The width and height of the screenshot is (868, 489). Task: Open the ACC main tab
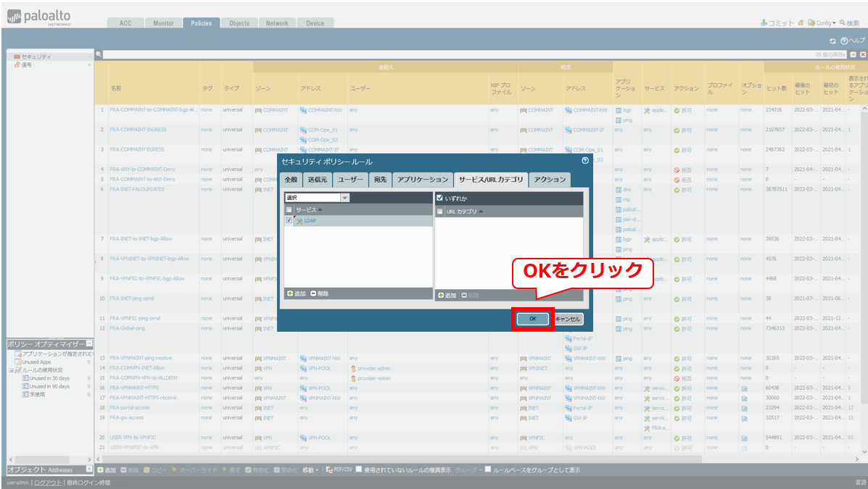(125, 23)
